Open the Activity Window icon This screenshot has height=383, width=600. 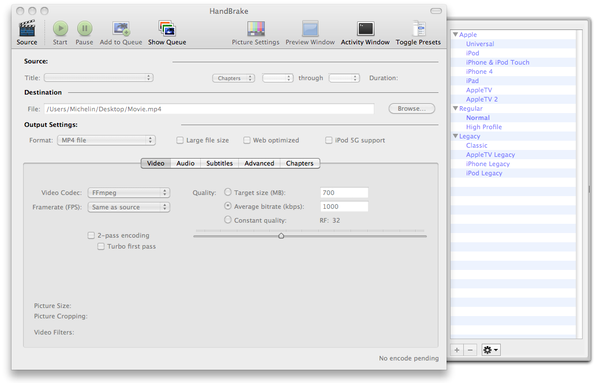[x=365, y=29]
